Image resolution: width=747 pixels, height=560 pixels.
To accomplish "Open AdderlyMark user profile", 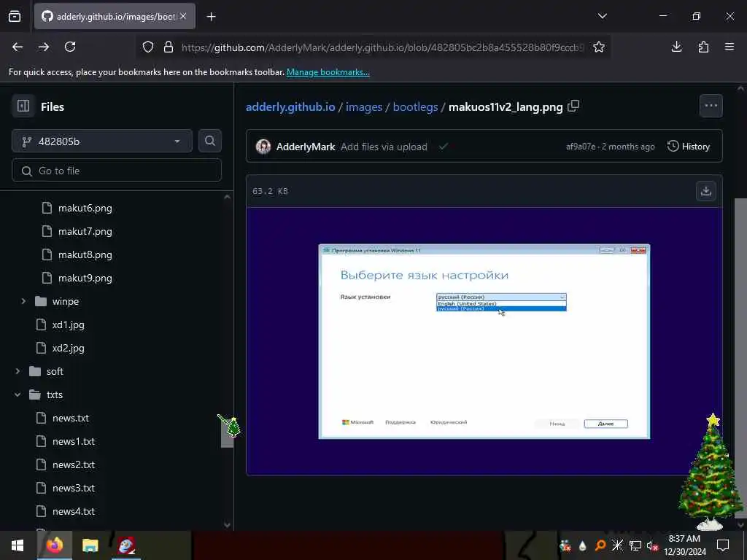I will point(306,147).
